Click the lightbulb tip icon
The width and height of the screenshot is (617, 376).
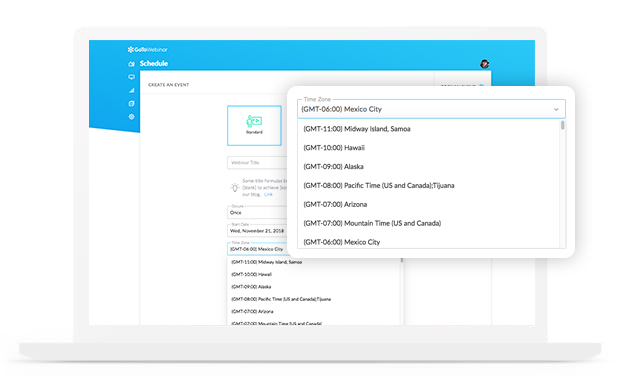[x=235, y=188]
